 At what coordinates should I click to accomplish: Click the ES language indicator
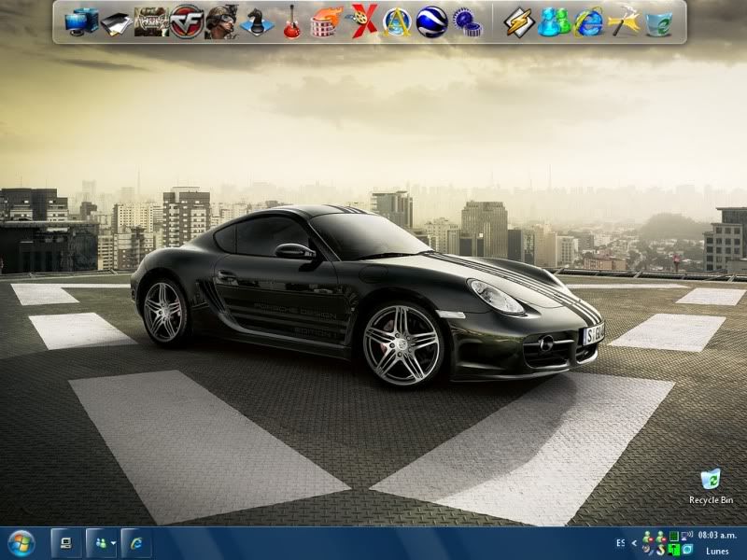pyautogui.click(x=620, y=542)
